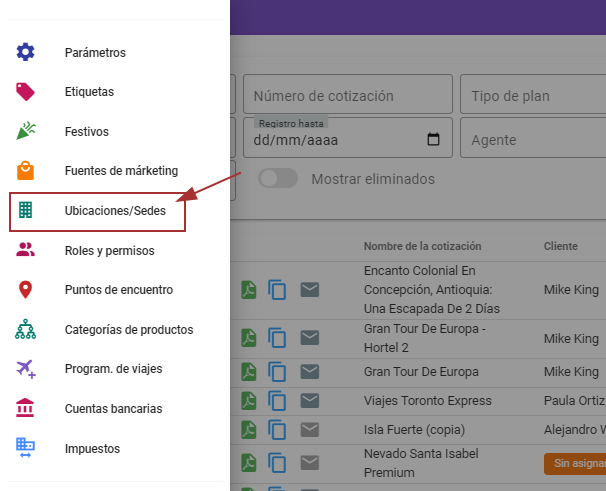Click the Cuentas bancarias bank icon
This screenshot has width=606, height=491.
[26, 409]
